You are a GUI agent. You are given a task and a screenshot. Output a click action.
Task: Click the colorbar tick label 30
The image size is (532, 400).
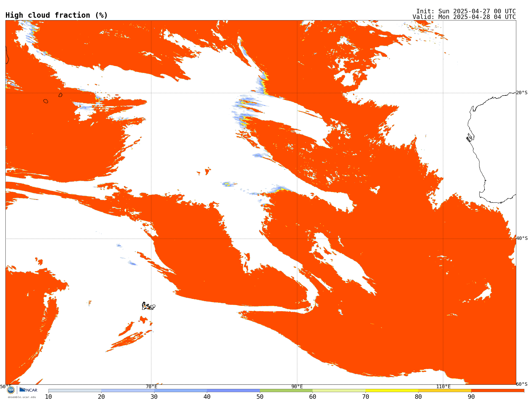click(154, 397)
